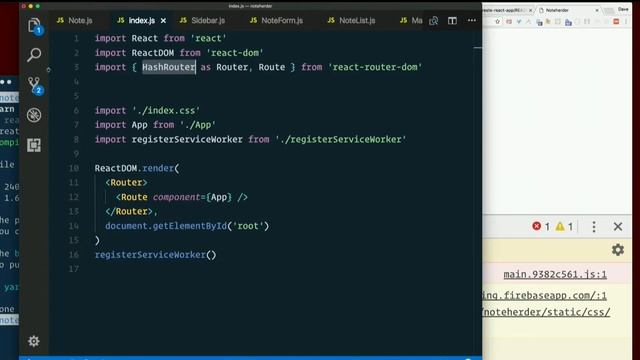Click the red extension icon in the browser toolbar
Screen dimensions: 640x360
616,21
